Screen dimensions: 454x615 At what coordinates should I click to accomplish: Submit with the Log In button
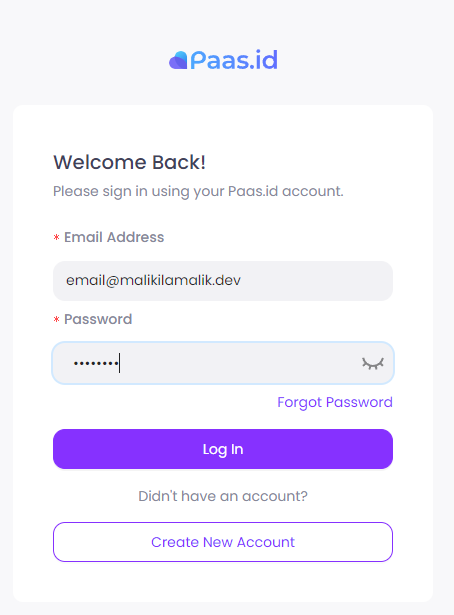pyautogui.click(x=223, y=449)
